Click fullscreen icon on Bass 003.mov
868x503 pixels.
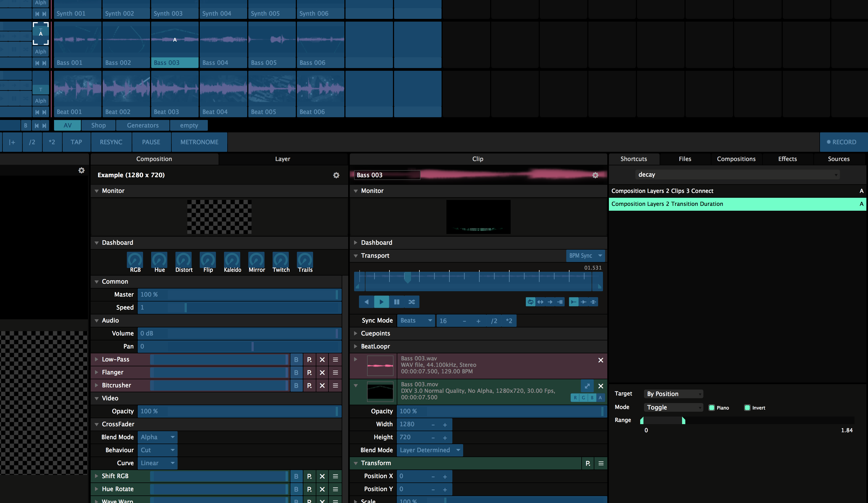[x=587, y=386]
